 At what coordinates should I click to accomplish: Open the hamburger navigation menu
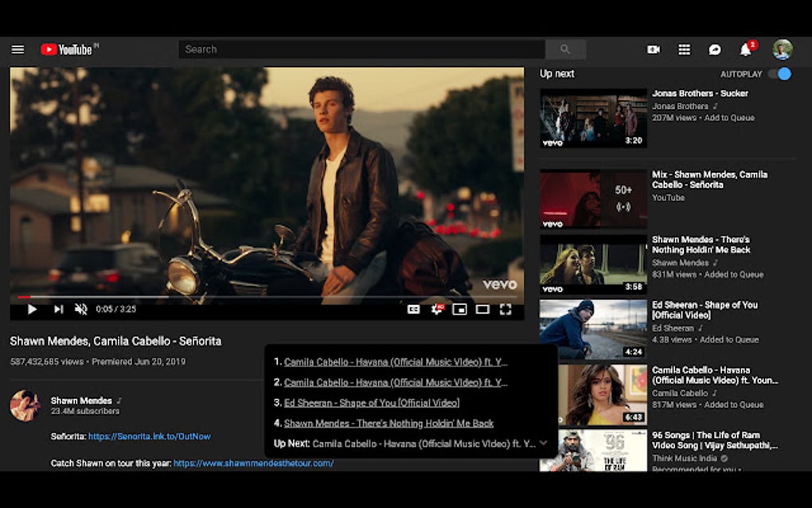coord(18,49)
